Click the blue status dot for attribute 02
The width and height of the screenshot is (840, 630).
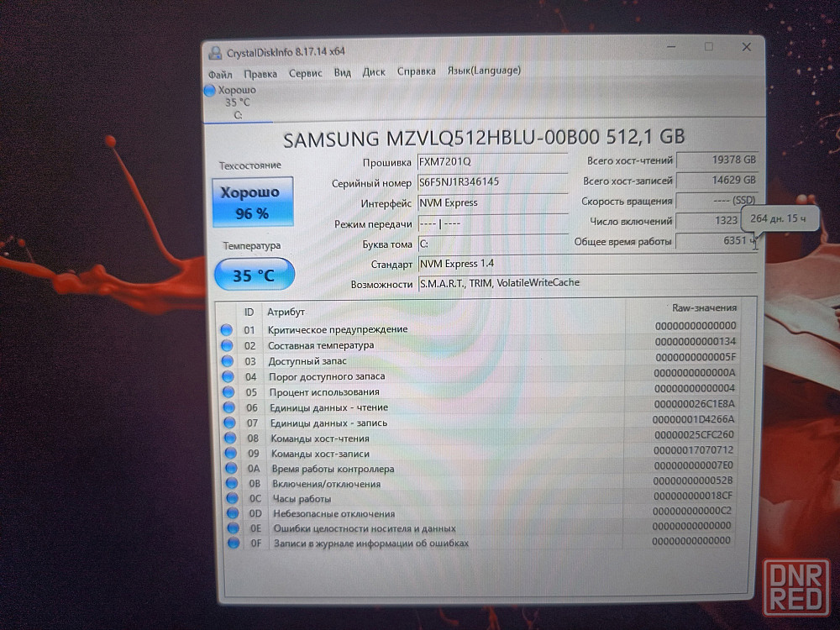(x=227, y=345)
